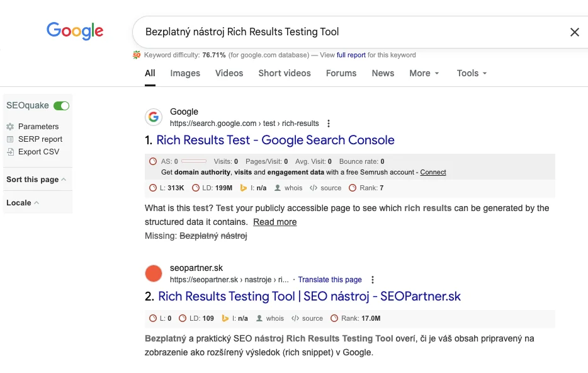This screenshot has width=588, height=373.
Task: Expand the Locale section
Action: point(23,203)
